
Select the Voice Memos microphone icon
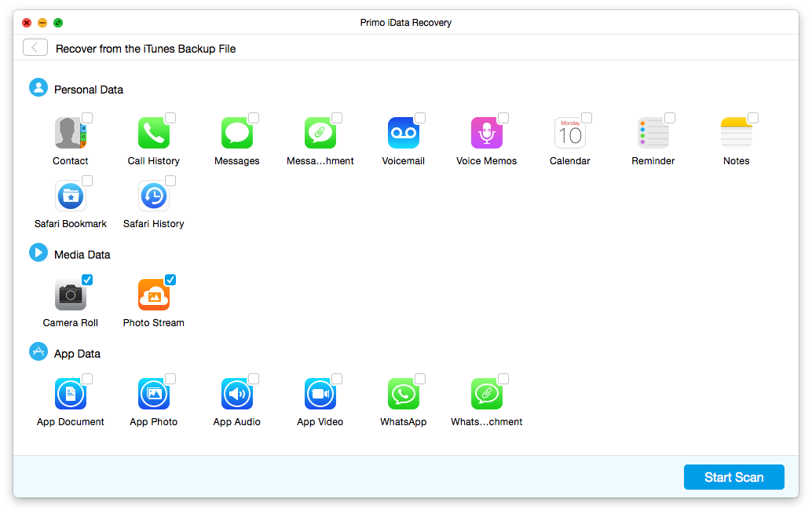(x=487, y=133)
